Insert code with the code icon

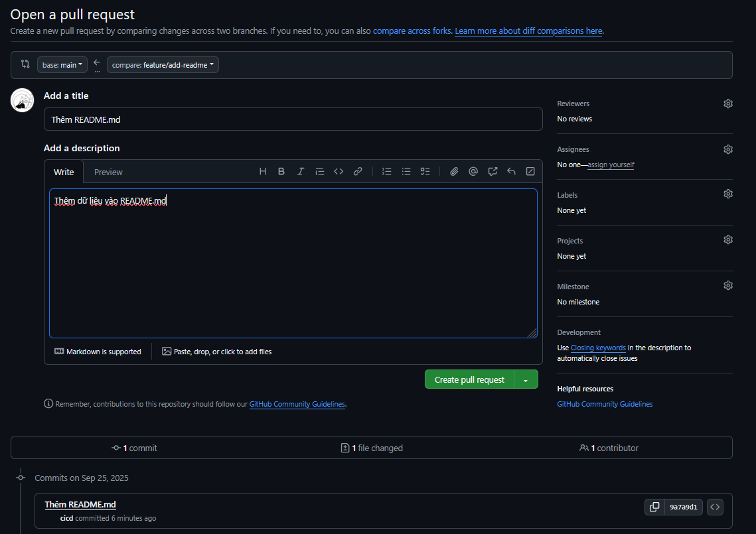click(339, 171)
